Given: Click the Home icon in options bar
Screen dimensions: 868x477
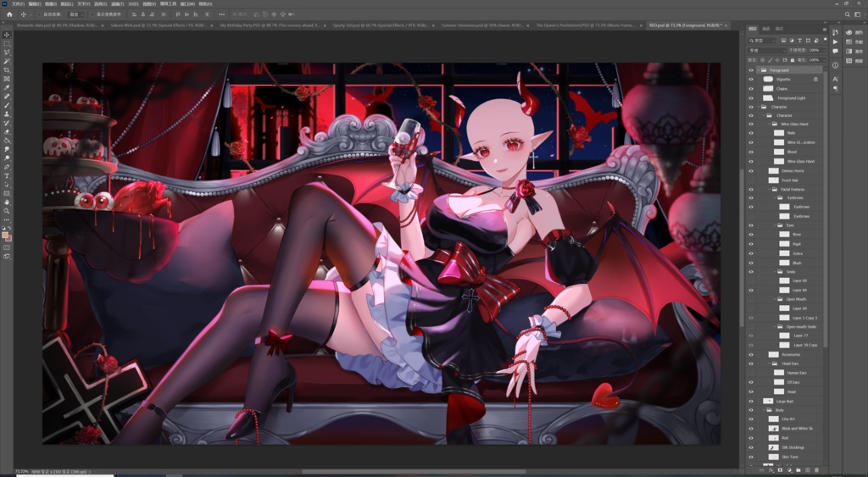Looking at the screenshot, I should click(x=9, y=14).
